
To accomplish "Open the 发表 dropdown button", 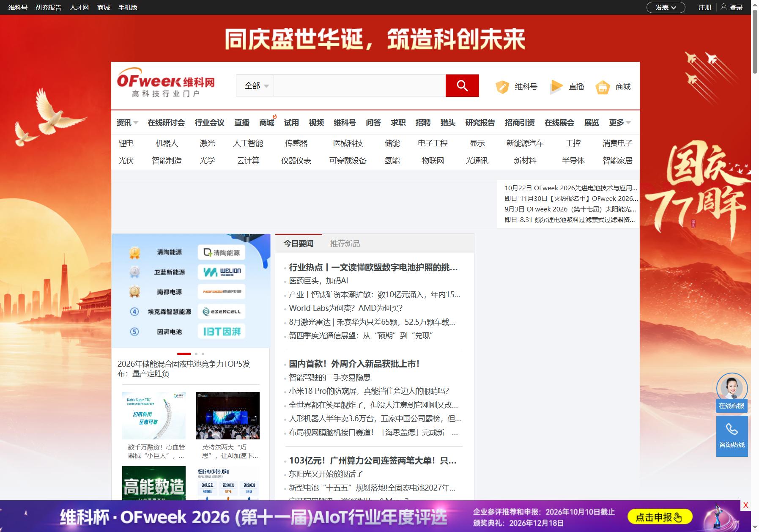I will (x=666, y=7).
